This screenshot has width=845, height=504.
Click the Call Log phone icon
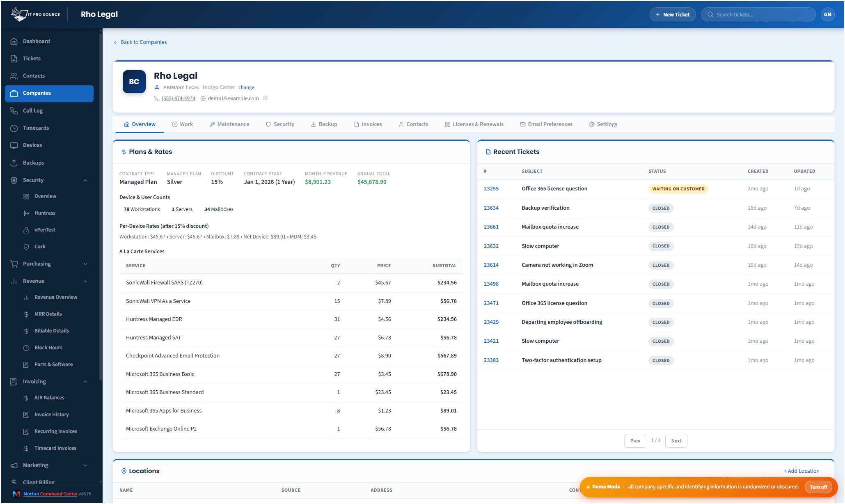coord(14,111)
